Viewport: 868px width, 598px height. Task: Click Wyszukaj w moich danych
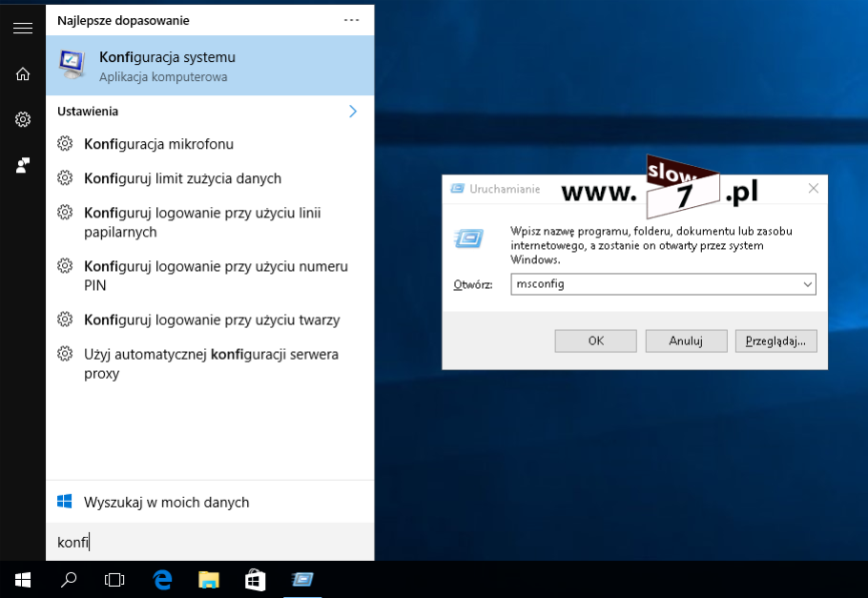click(x=210, y=503)
